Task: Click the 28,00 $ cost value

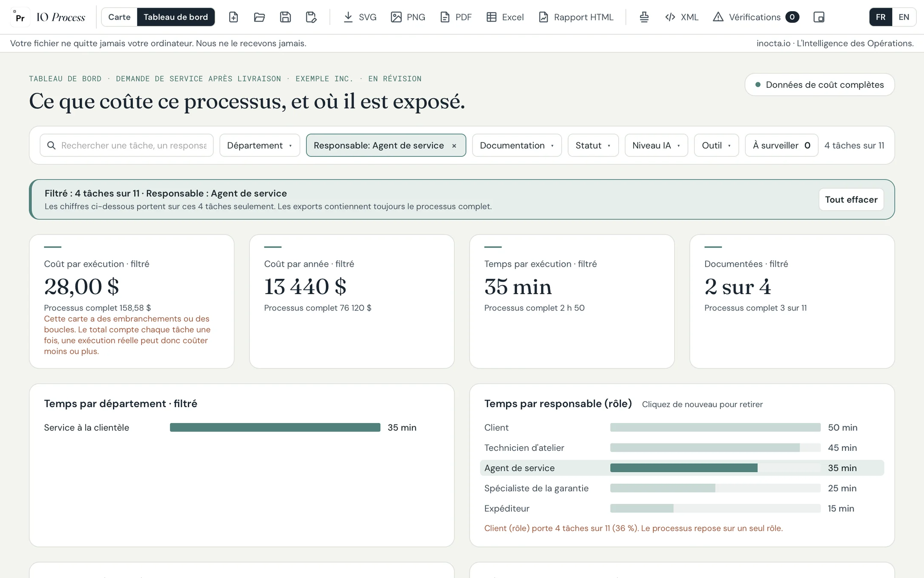Action: (x=82, y=286)
